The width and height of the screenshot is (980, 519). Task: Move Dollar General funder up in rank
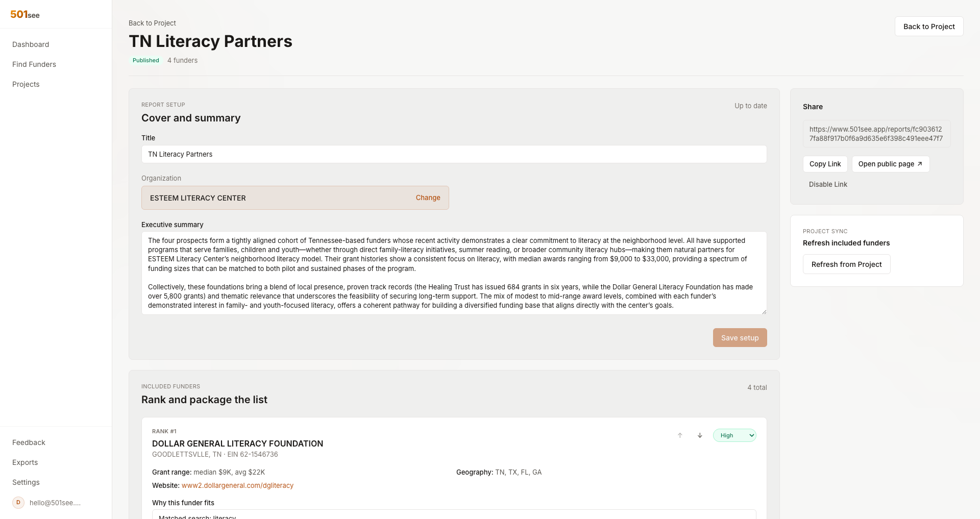pyautogui.click(x=680, y=435)
